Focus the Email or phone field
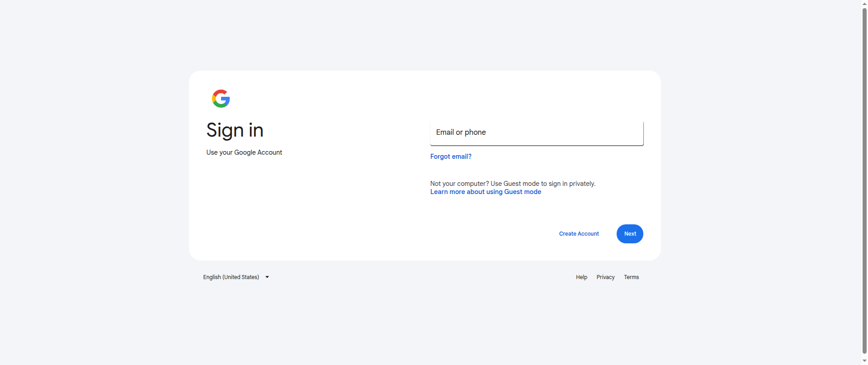This screenshot has width=868, height=365. [x=537, y=133]
